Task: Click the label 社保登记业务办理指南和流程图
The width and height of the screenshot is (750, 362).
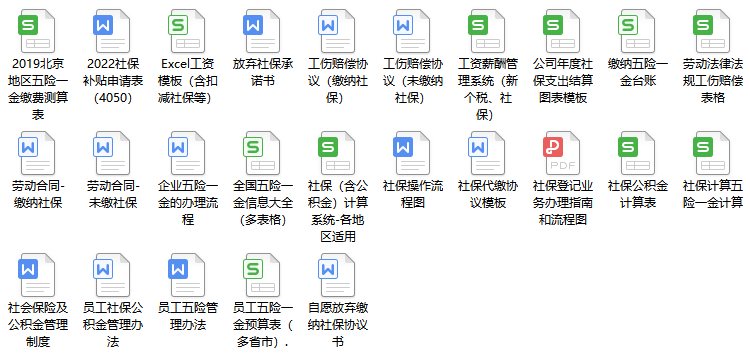Action: [562, 203]
